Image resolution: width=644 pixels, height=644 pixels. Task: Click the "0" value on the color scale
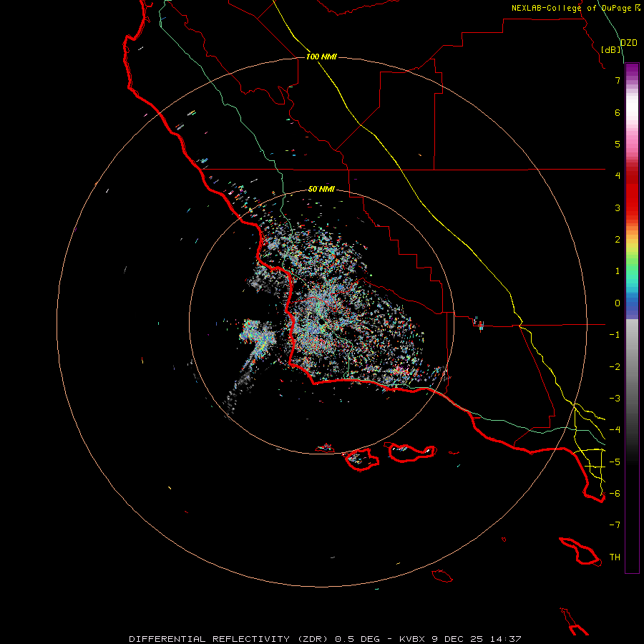tap(618, 303)
